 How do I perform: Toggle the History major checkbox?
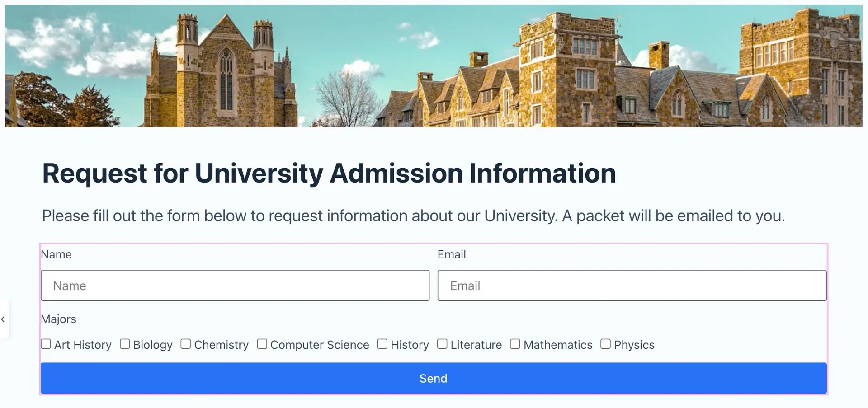[x=382, y=344]
